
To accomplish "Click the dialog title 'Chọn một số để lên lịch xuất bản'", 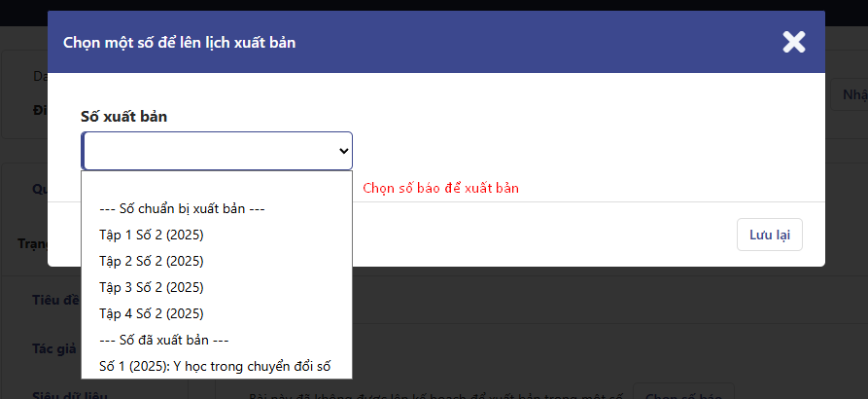I will click(180, 42).
